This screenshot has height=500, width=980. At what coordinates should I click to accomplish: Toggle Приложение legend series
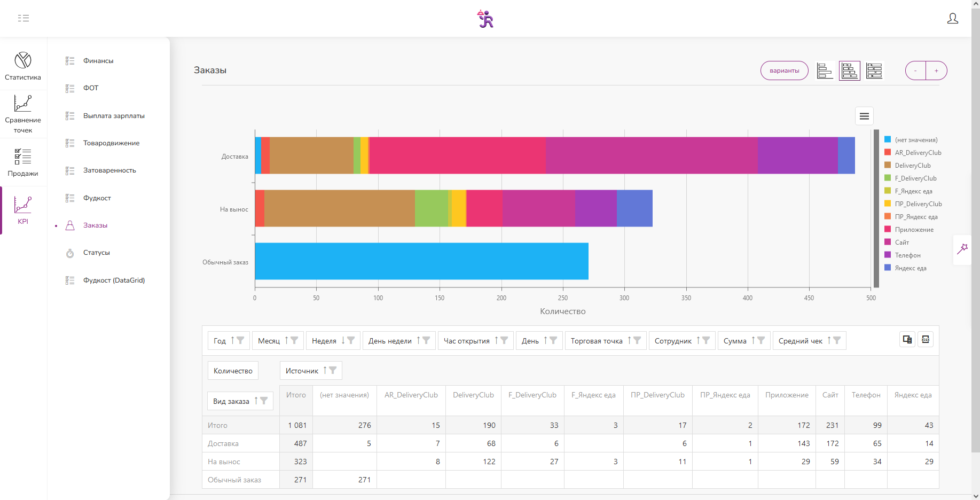coord(909,230)
